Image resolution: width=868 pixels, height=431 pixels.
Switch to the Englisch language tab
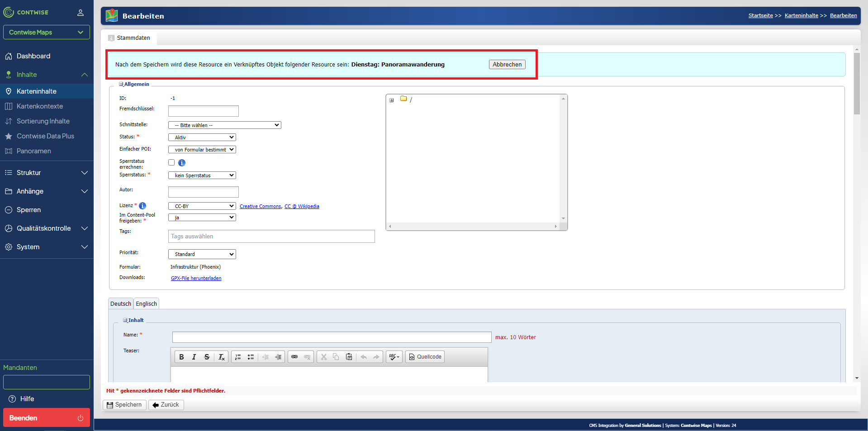147,304
